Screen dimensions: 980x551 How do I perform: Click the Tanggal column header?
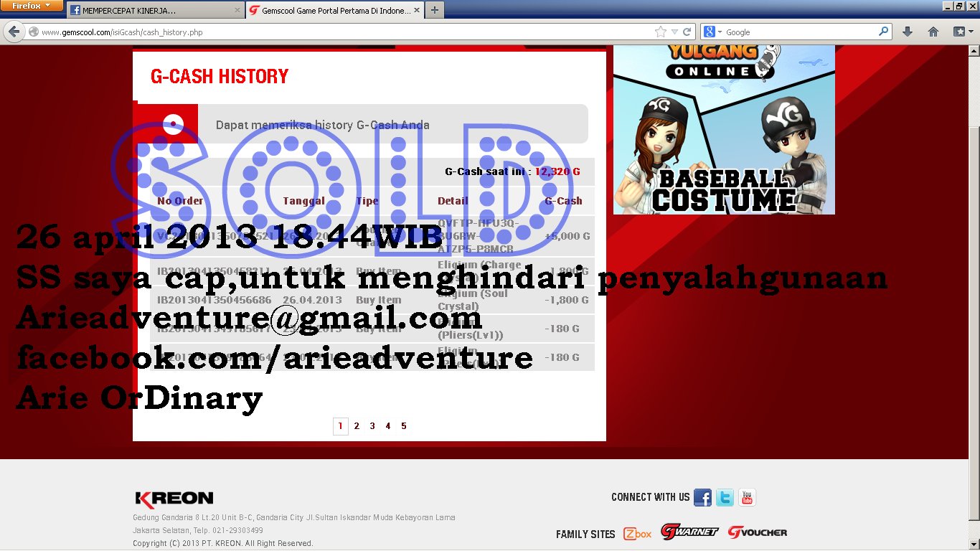click(304, 201)
